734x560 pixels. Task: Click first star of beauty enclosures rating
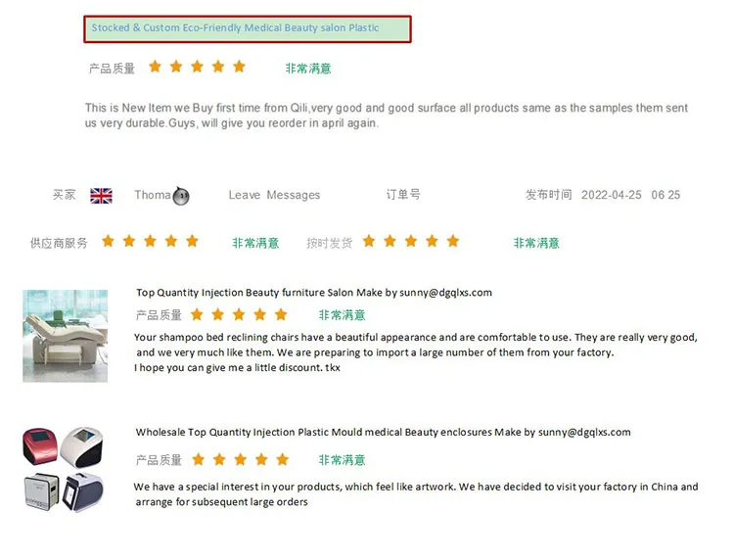[x=198, y=459]
